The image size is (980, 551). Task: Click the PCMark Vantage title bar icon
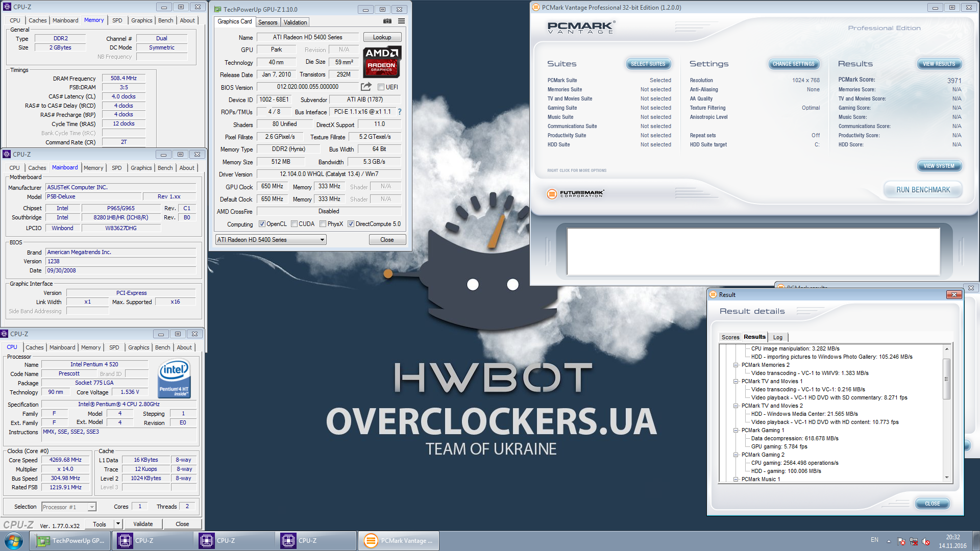535,7
